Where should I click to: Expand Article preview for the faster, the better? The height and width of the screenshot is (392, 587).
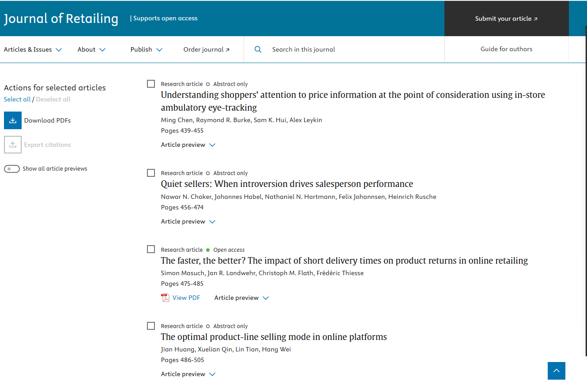[241, 298]
